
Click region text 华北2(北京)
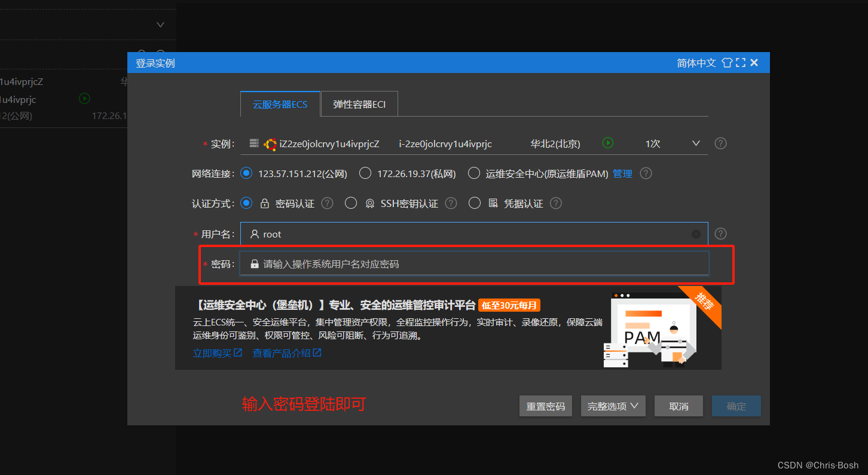tap(555, 144)
